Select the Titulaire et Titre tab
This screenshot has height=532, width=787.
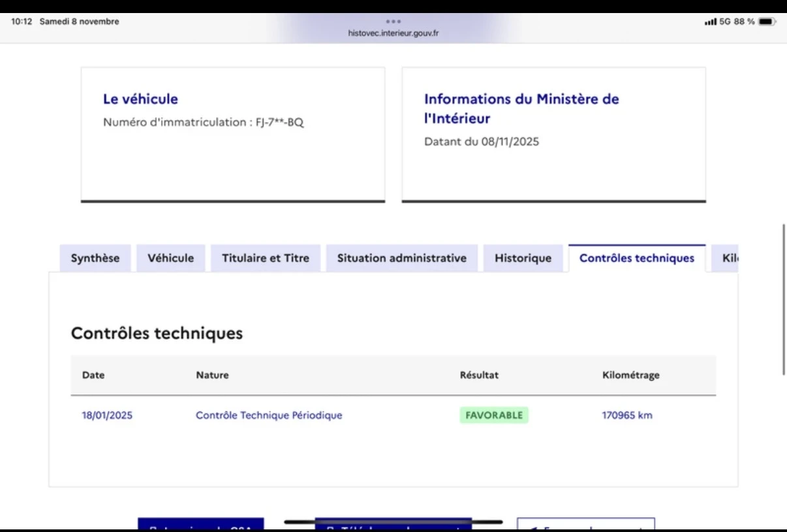[265, 258]
